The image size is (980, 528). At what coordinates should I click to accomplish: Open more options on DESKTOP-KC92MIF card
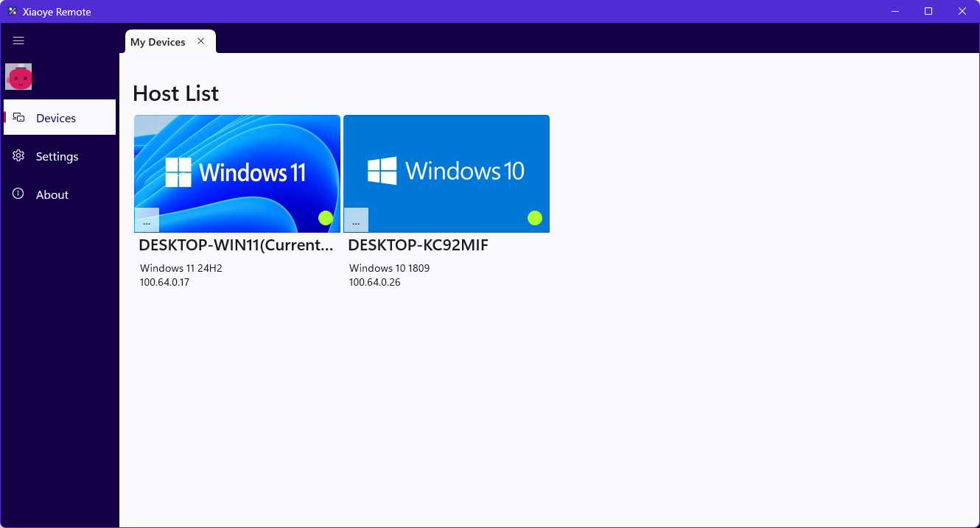click(356, 220)
